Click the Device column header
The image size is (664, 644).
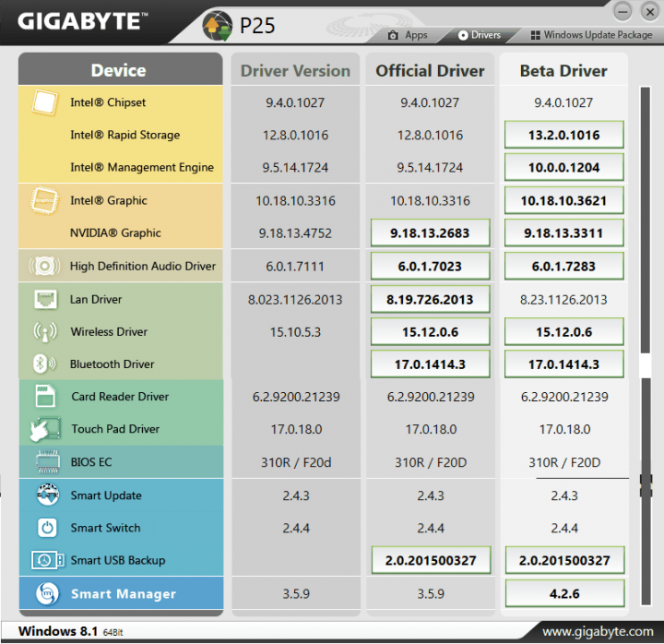120,69
